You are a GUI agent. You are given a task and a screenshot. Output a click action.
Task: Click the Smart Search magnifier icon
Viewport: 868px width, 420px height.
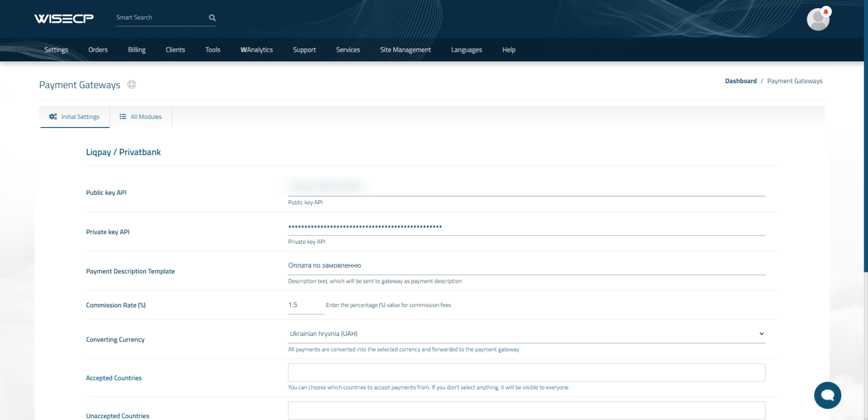click(x=212, y=18)
